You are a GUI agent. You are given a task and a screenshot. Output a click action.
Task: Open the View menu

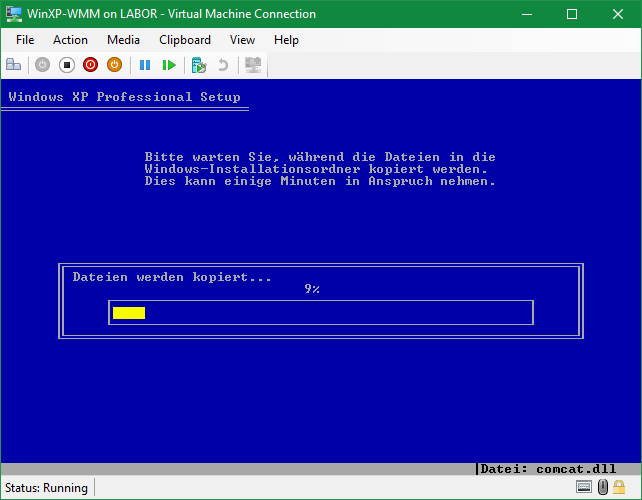242,40
